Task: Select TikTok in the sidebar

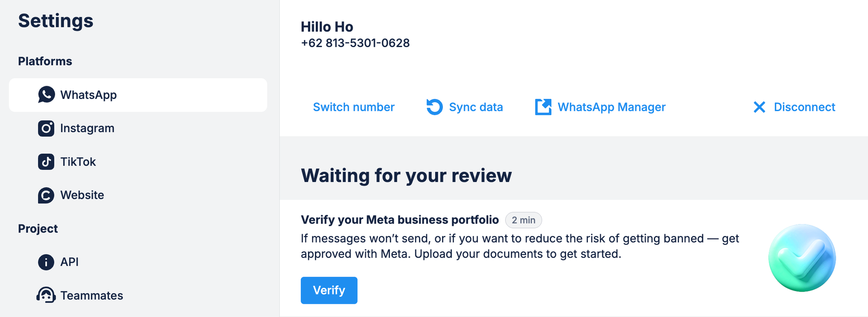Action: (78, 162)
